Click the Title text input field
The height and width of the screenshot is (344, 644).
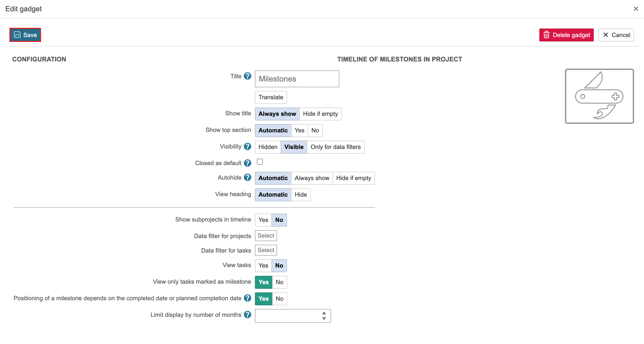[297, 79]
